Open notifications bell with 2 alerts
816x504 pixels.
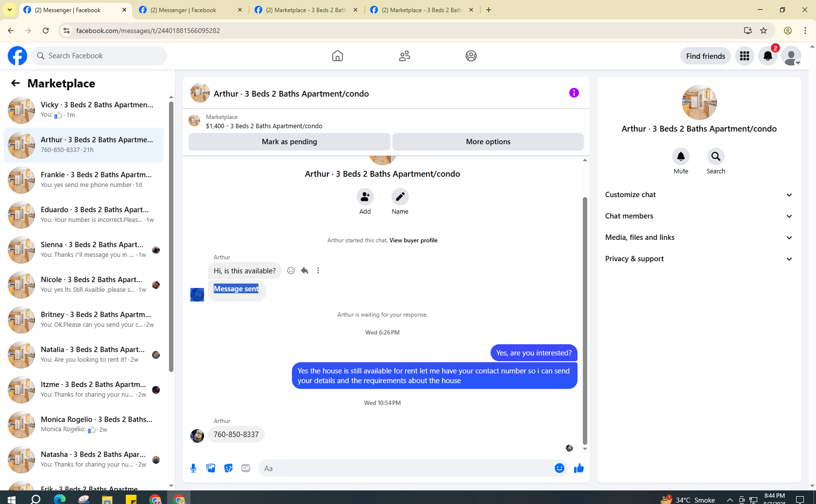[768, 56]
